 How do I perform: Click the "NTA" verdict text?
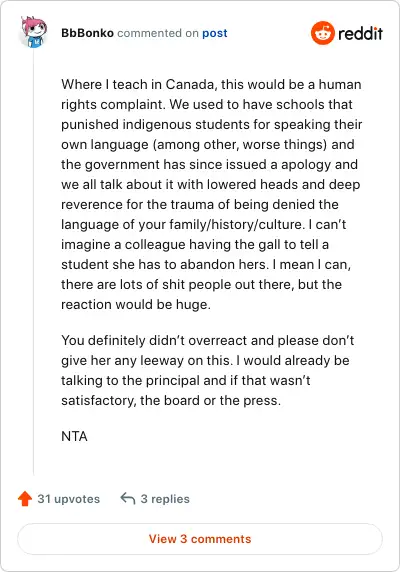tap(74, 436)
